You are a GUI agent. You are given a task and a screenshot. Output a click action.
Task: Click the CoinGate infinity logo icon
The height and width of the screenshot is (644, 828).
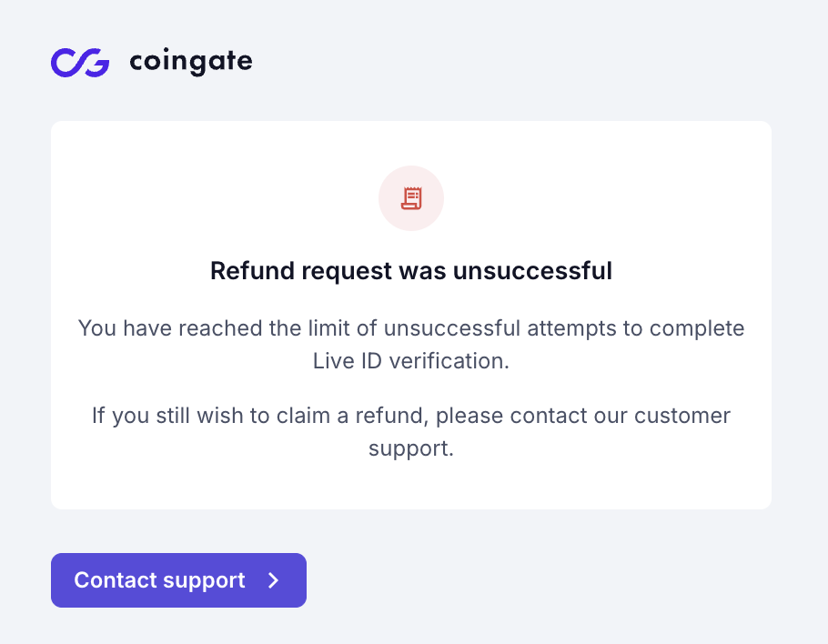tap(80, 62)
